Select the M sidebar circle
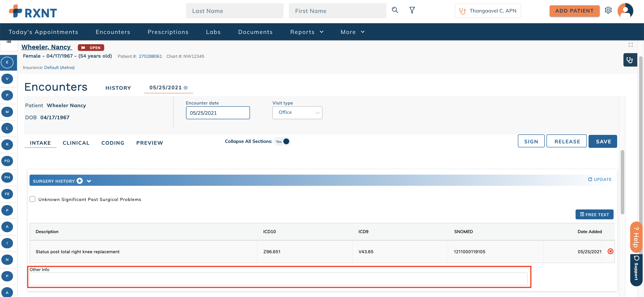 point(7,112)
